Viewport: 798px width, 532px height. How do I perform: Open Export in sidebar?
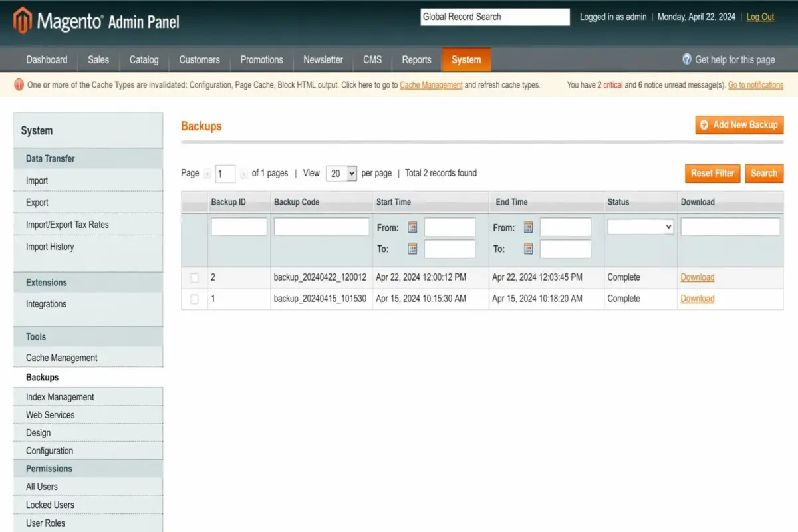[88, 202]
